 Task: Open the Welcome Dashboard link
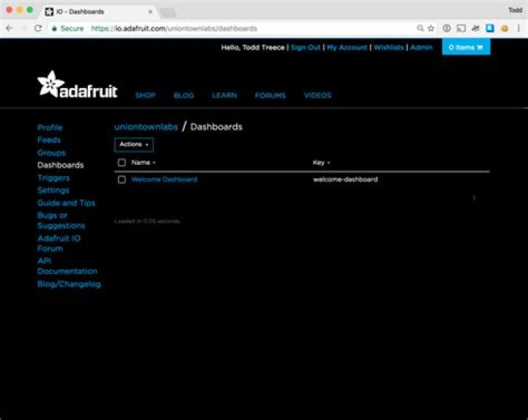pos(164,180)
